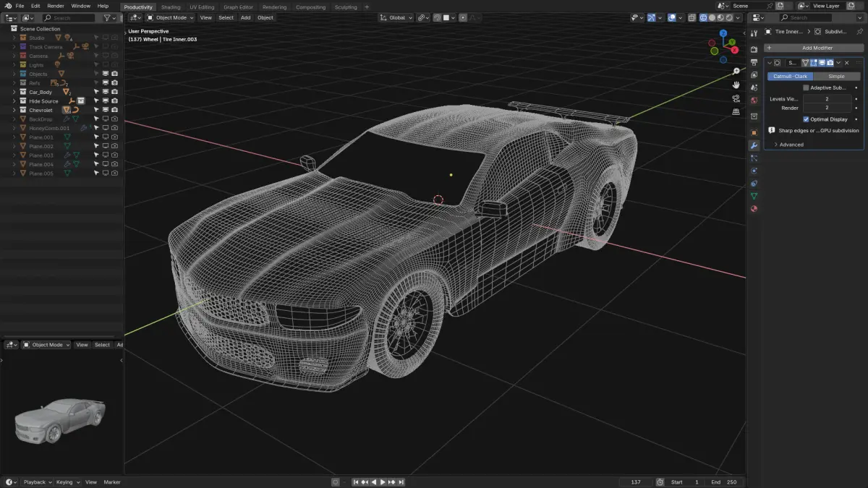Add new workspace with plus button
The width and height of the screenshot is (868, 488).
367,7
